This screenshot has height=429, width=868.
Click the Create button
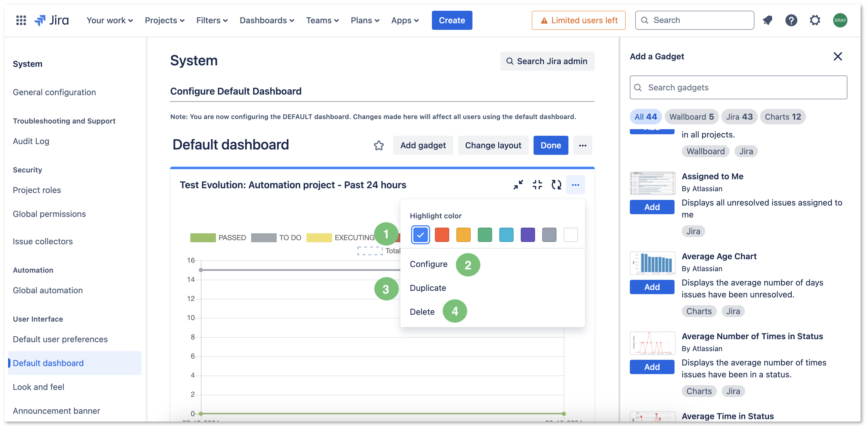coord(452,20)
